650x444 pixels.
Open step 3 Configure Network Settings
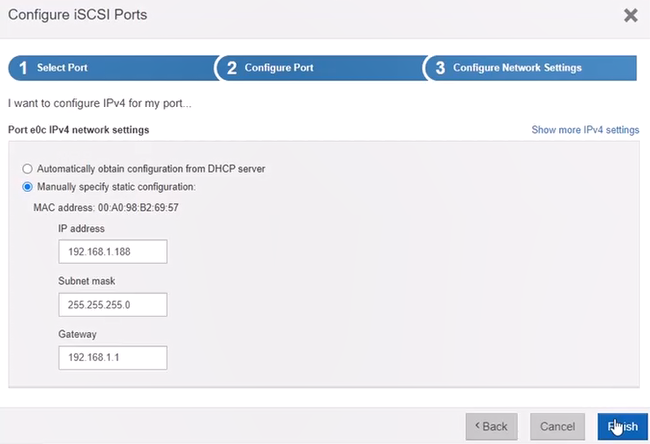coord(531,68)
